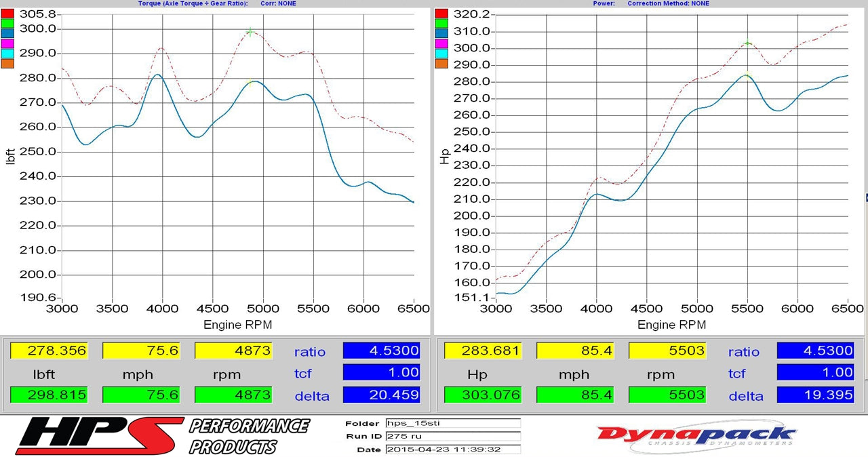868x457 pixels.
Task: Click the Date field with the 2015 timestamp
Action: (x=454, y=449)
